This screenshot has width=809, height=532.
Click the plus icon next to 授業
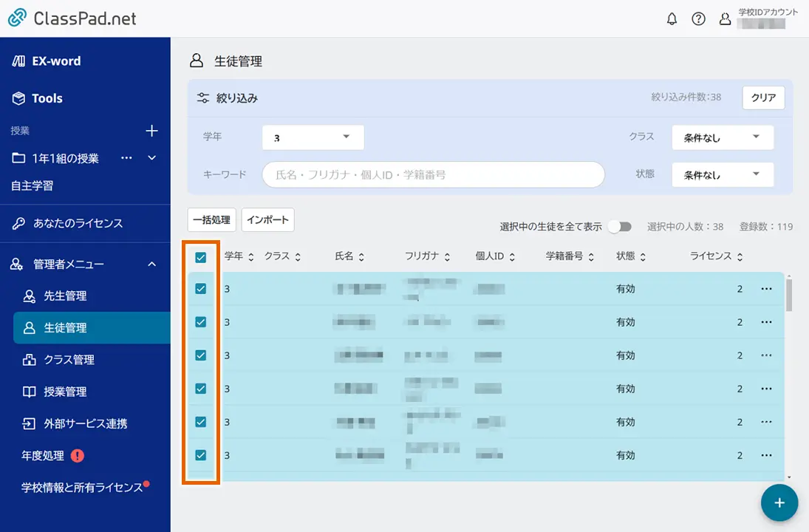point(152,130)
